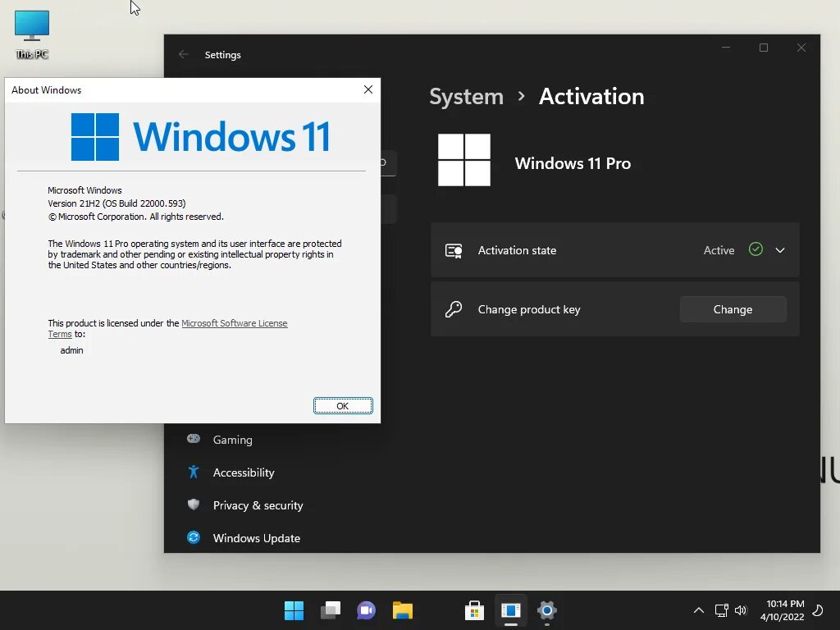Click the moon notification icon

(x=818, y=609)
